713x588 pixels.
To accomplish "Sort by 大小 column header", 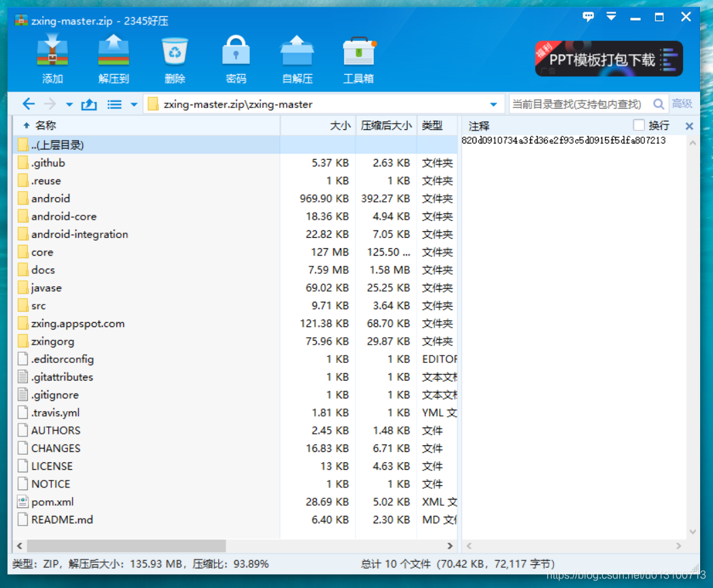I will click(318, 126).
